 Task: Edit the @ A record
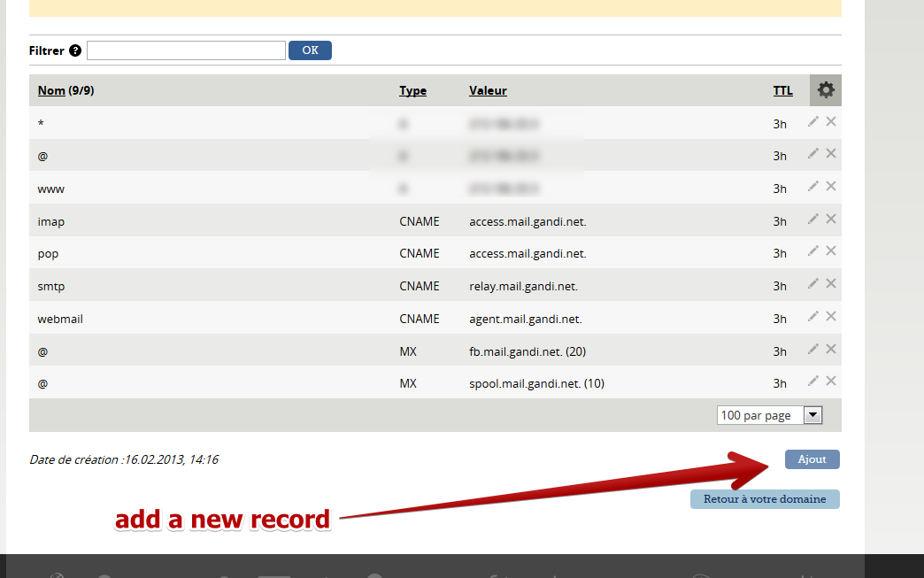(812, 153)
